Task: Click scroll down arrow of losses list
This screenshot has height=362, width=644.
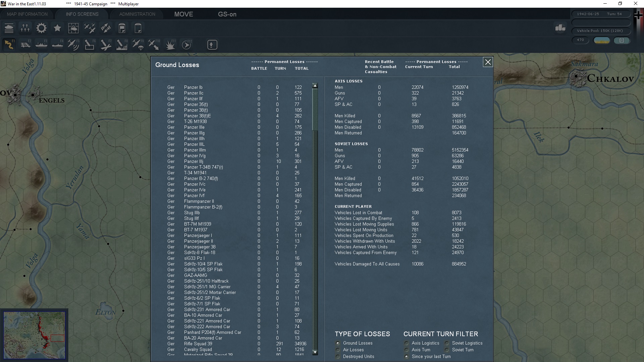Action: (315, 352)
